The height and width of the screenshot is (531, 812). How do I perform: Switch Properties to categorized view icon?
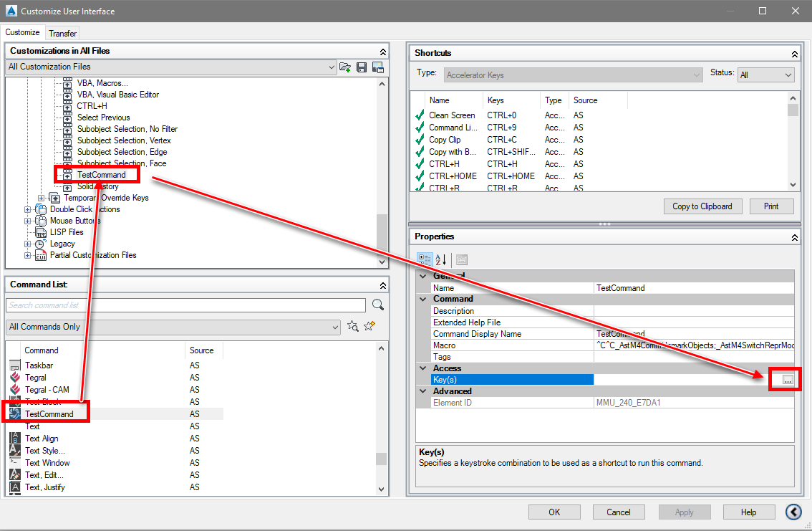pyautogui.click(x=425, y=259)
